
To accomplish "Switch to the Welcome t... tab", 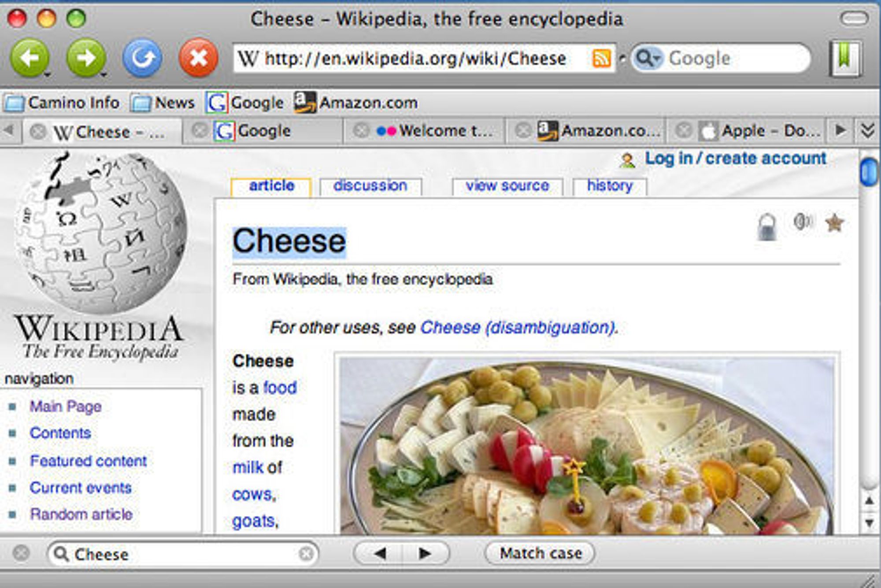I will (424, 131).
